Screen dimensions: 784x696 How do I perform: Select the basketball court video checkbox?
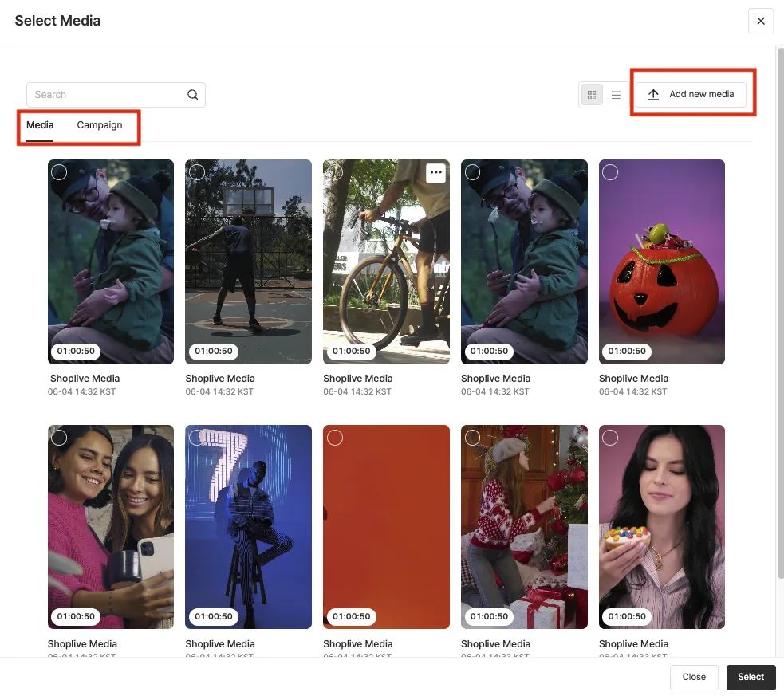point(197,172)
